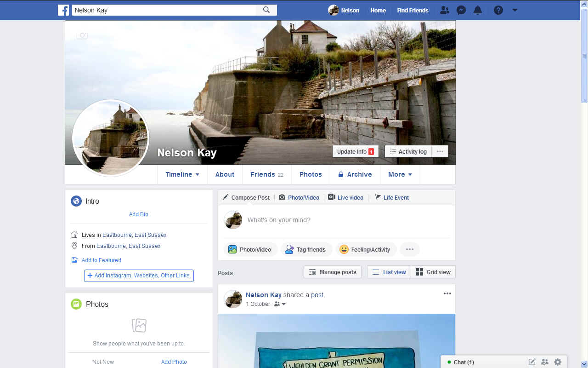This screenshot has height=368, width=588.
Task: Click the search magnifier button
Action: coord(266,10)
